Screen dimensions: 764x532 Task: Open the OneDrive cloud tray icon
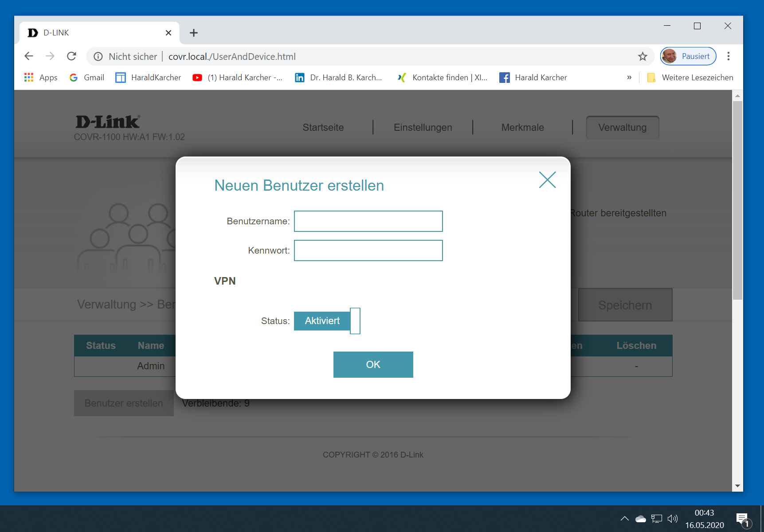click(x=641, y=519)
